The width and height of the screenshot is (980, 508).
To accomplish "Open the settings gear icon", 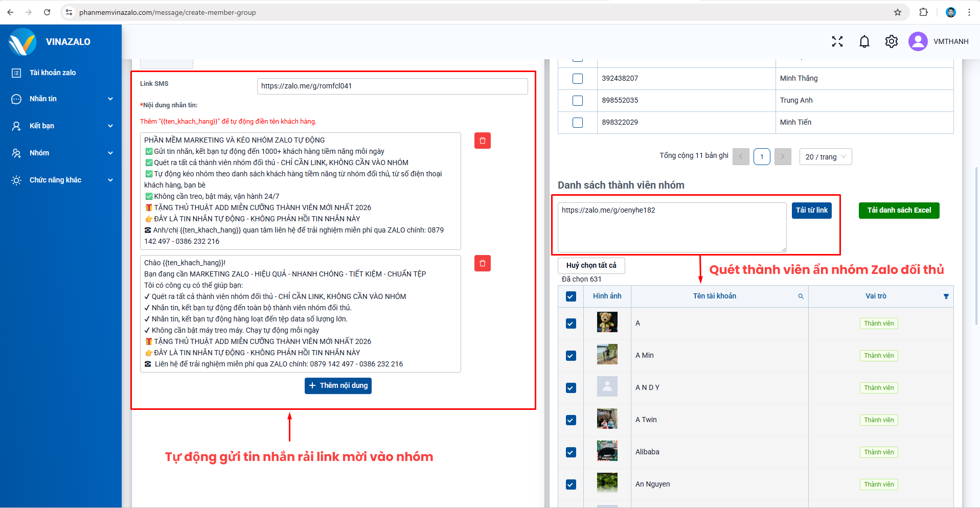I will point(891,41).
